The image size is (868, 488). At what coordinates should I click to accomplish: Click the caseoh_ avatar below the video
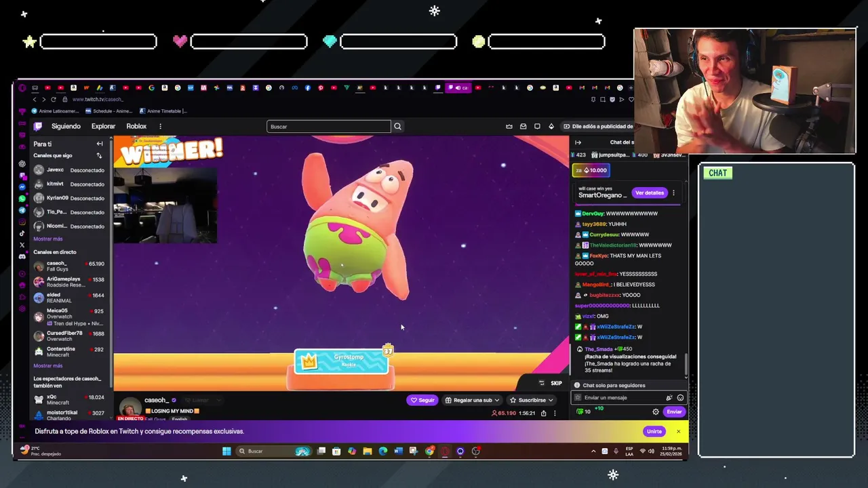point(130,408)
